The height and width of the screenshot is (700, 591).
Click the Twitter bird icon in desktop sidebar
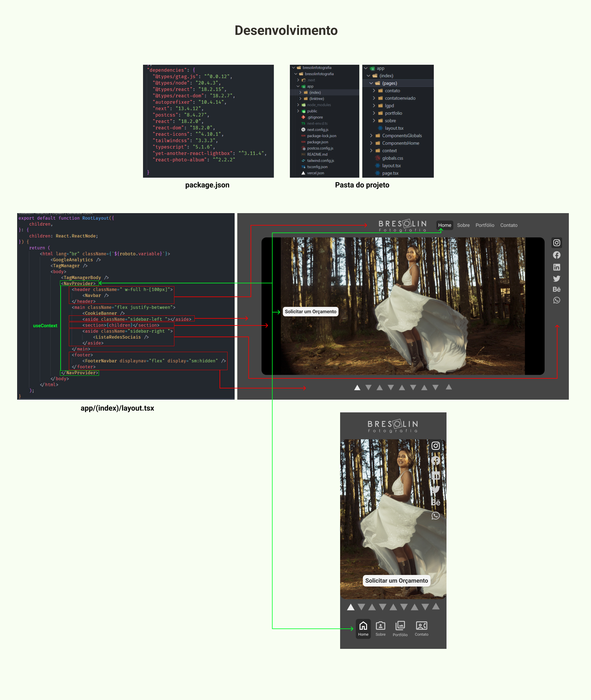(x=556, y=278)
